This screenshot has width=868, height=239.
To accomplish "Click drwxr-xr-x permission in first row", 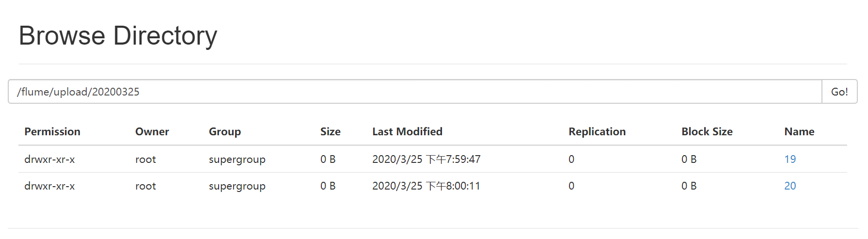I will point(49,159).
